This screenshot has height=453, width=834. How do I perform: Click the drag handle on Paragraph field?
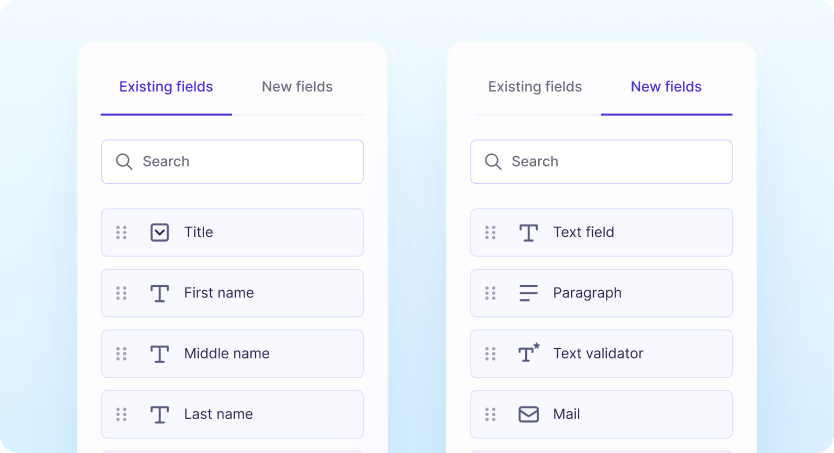pos(490,293)
